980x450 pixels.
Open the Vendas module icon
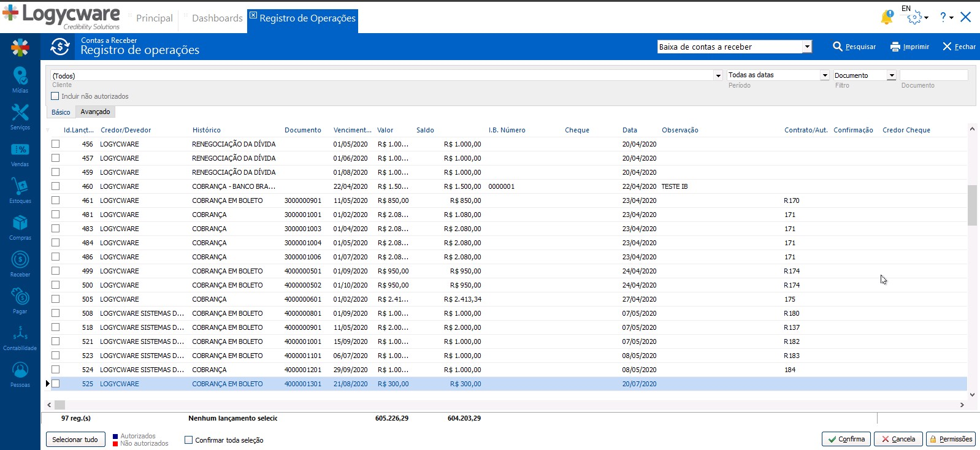(20, 150)
